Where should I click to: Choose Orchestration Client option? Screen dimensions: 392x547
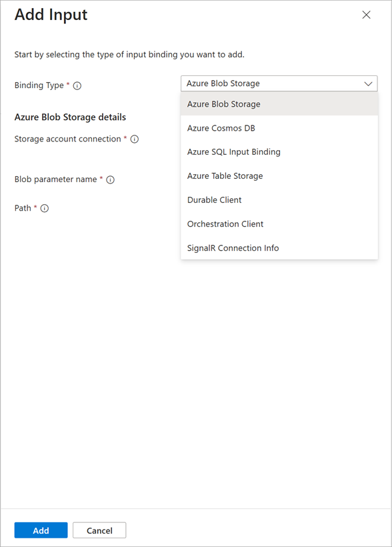[279, 224]
